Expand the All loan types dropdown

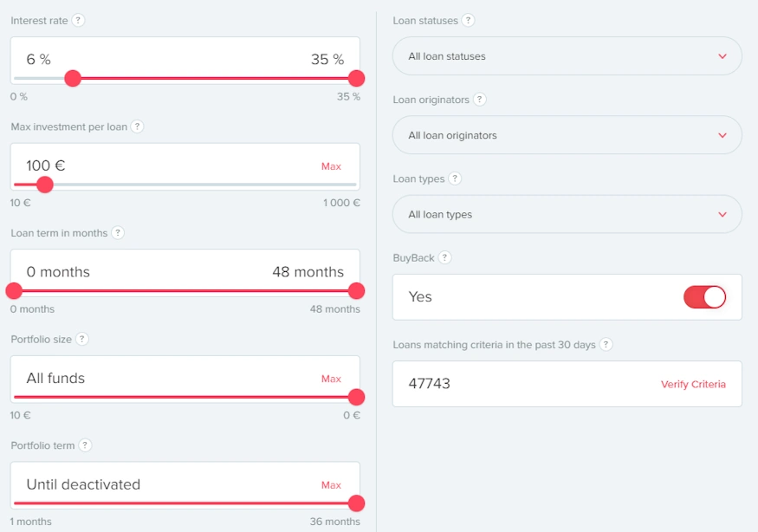[567, 214]
